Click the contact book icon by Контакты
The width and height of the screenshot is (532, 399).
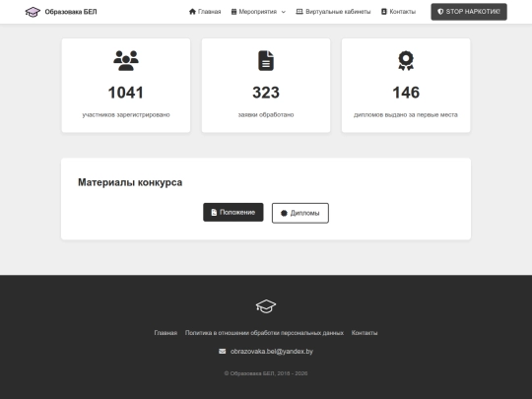click(384, 12)
